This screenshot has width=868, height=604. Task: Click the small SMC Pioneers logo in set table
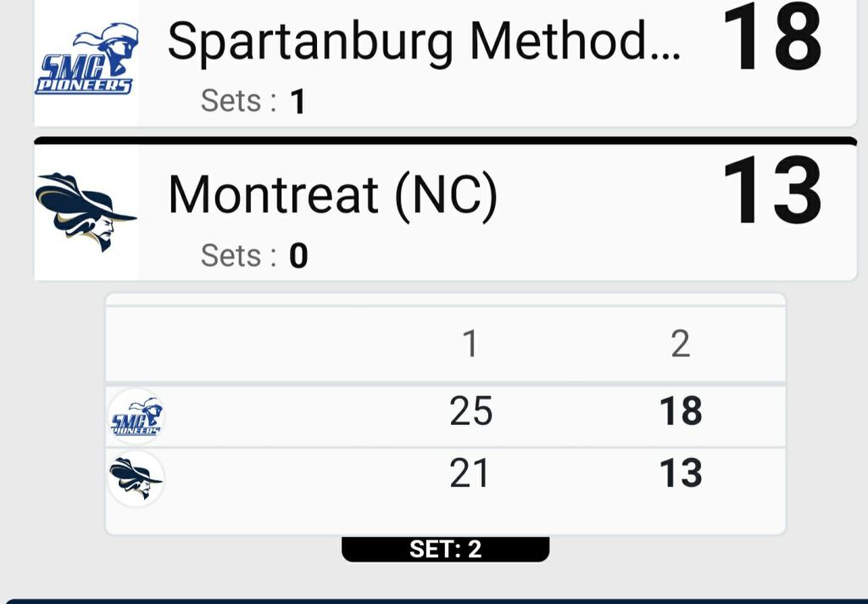(136, 416)
